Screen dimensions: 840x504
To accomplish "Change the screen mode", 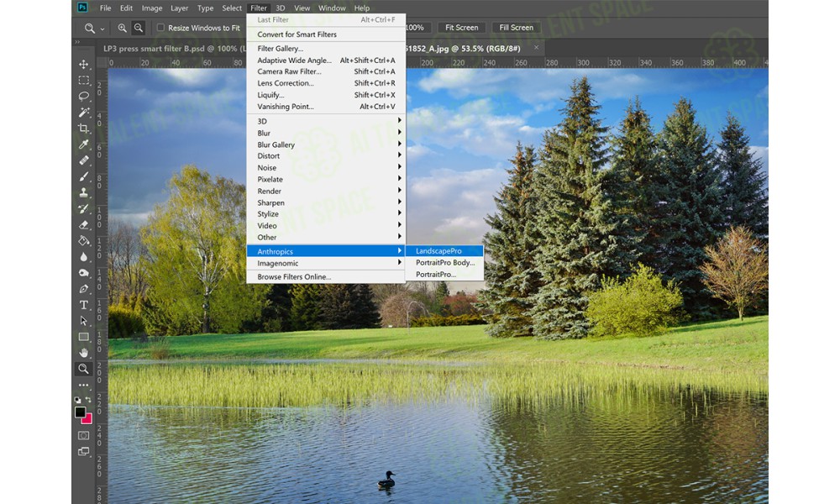I will pyautogui.click(x=83, y=452).
